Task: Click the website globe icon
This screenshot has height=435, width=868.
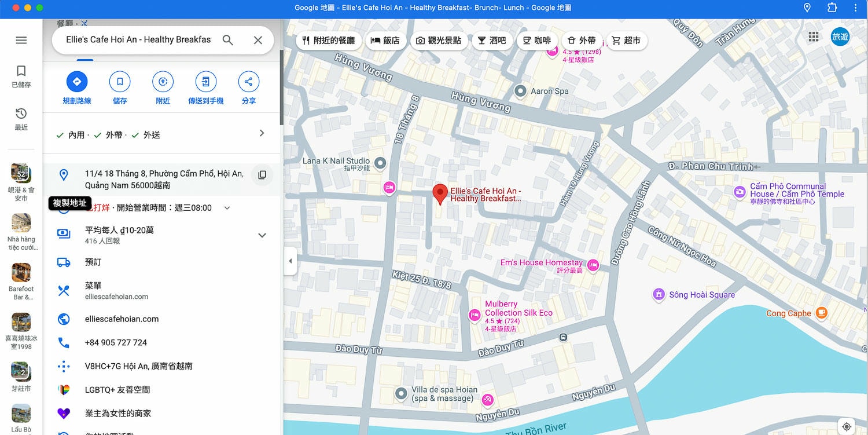Action: click(x=64, y=319)
